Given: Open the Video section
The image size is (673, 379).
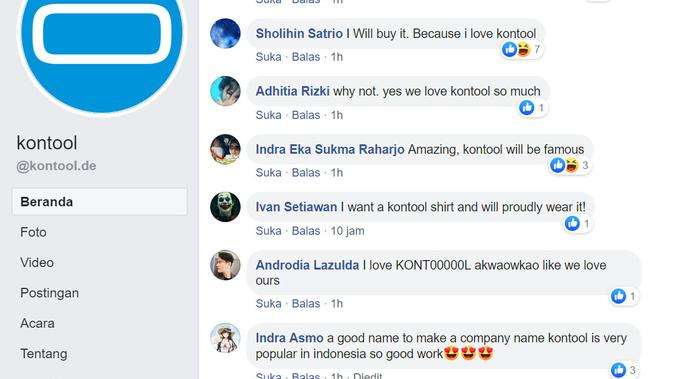Looking at the screenshot, I should pos(37,262).
